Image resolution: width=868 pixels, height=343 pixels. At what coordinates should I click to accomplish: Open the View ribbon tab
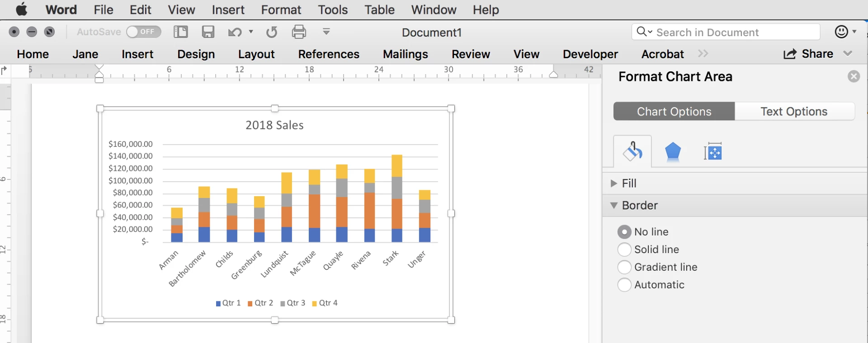coord(526,54)
